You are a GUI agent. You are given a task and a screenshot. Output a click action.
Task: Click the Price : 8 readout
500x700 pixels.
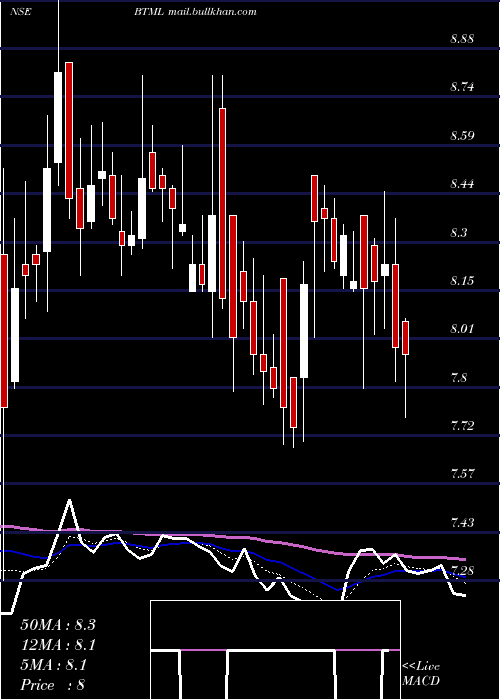[x=53, y=685]
